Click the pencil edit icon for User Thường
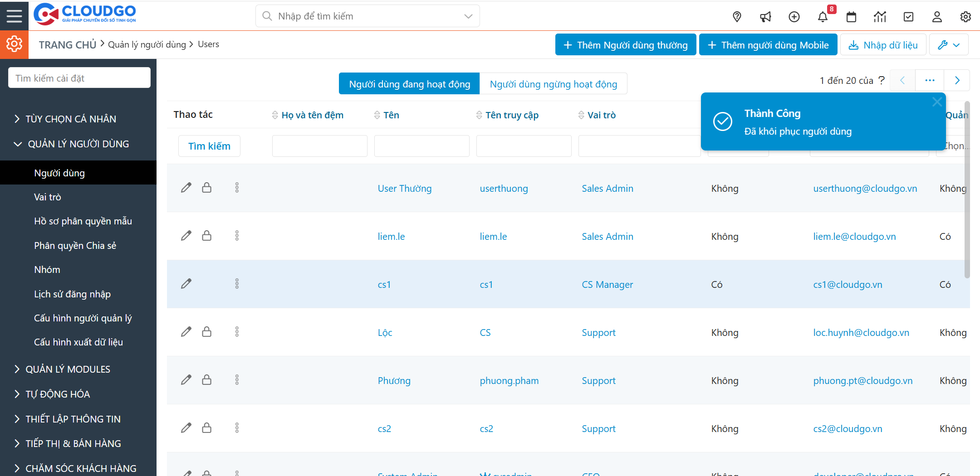Viewport: 980px width, 476px height. coord(186,188)
